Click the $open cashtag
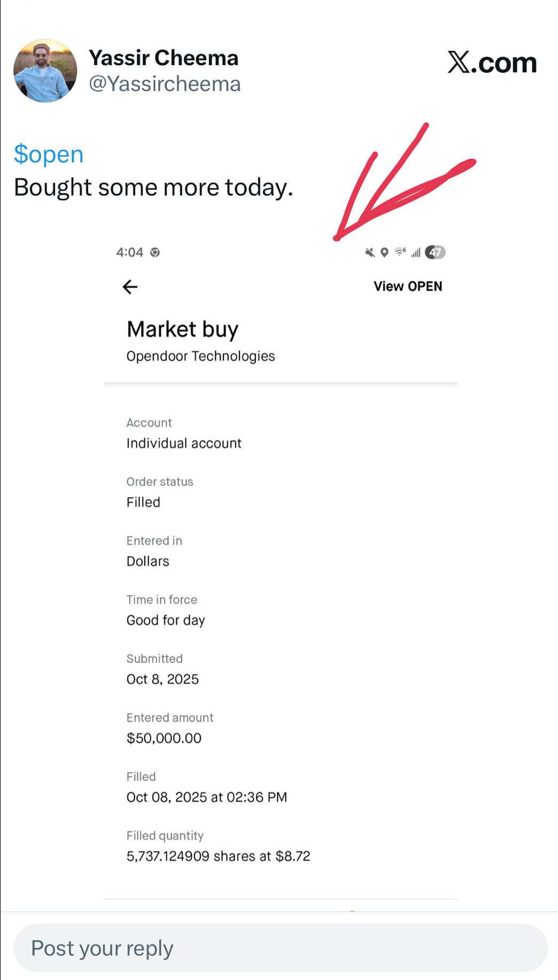This screenshot has height=980, width=558. [x=49, y=155]
